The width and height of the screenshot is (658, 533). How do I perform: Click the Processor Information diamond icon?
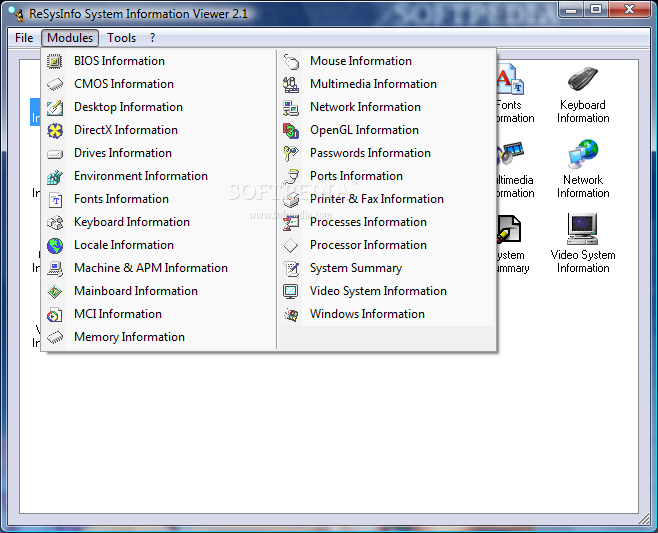coord(291,246)
